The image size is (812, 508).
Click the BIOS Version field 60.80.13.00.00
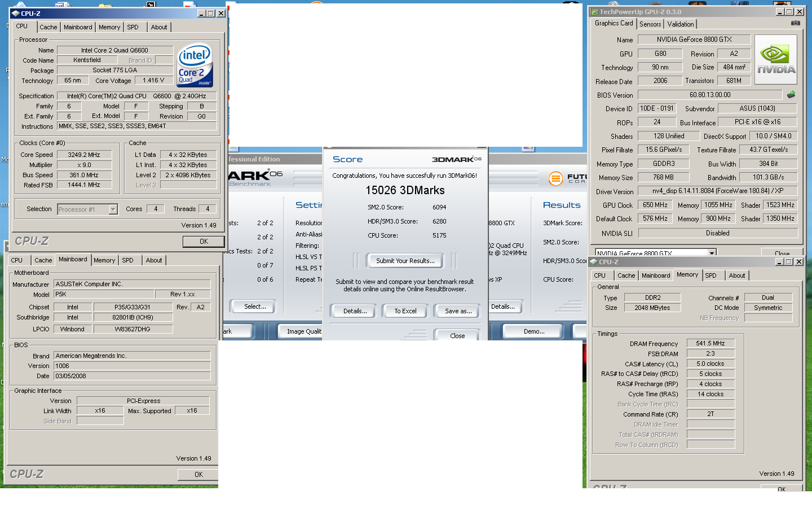pyautogui.click(x=710, y=95)
